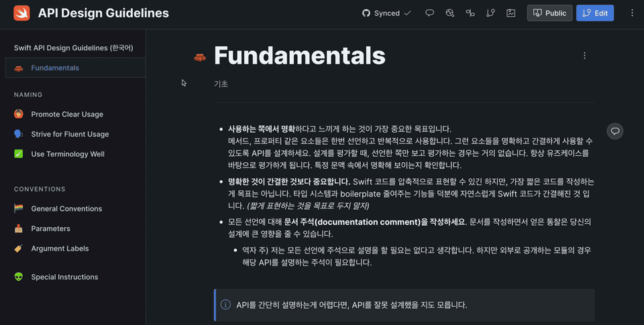Open Argument Labels in the sidebar
The image size is (644, 325).
[x=60, y=249]
